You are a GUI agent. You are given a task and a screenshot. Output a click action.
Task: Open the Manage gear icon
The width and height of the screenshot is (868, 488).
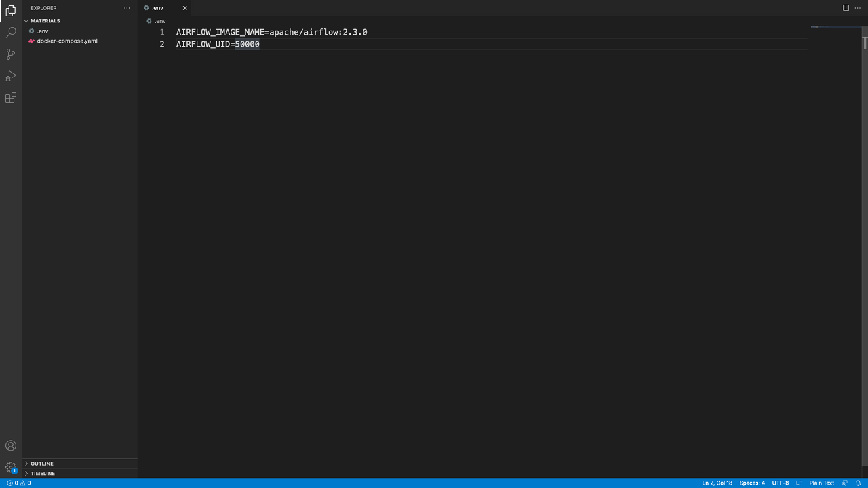coord(11,467)
